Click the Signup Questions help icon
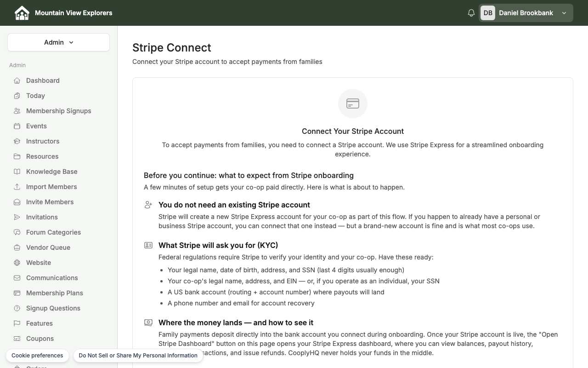588x368 pixels. [x=17, y=308]
